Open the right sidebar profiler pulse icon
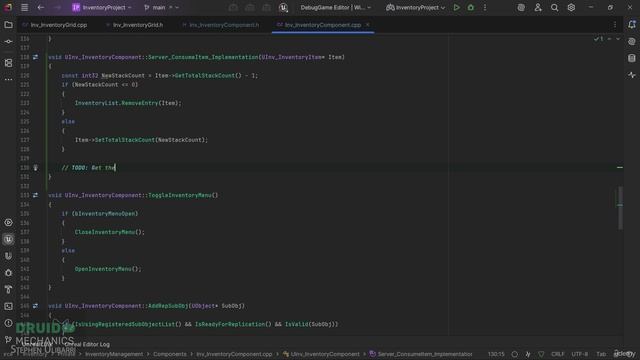 632,75
